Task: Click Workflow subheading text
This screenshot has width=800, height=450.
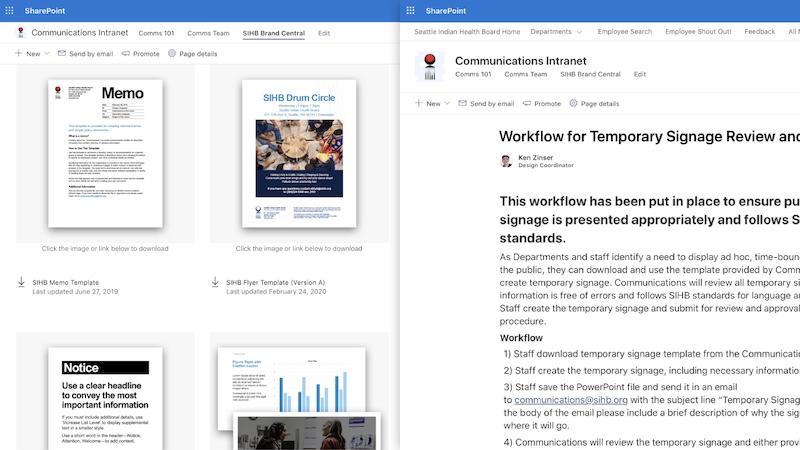Action: tap(521, 338)
